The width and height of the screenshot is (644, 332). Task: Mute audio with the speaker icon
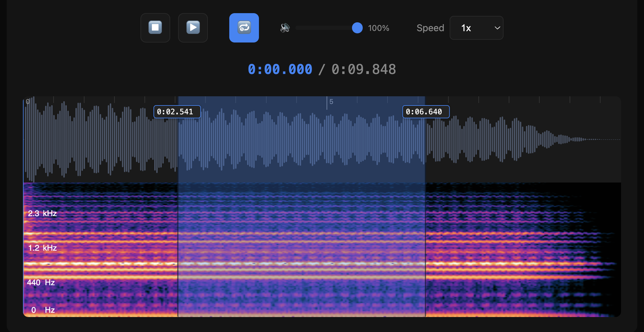[284, 28]
